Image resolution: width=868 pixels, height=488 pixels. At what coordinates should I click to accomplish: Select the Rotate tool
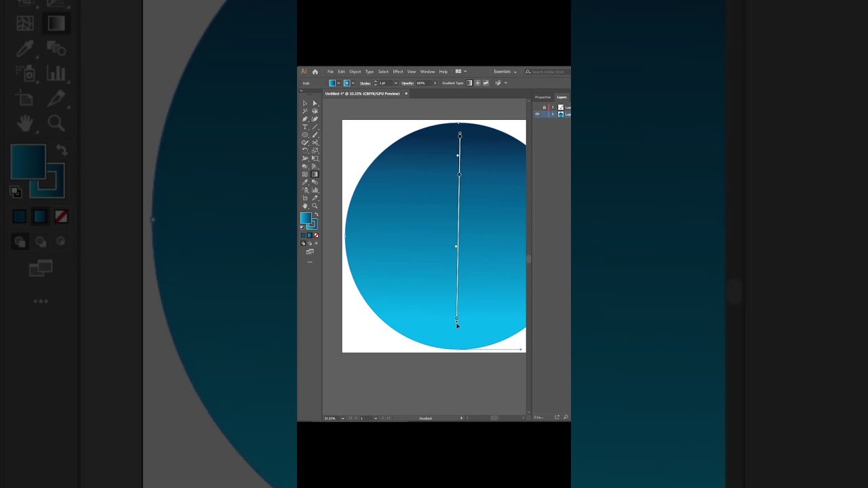(304, 151)
